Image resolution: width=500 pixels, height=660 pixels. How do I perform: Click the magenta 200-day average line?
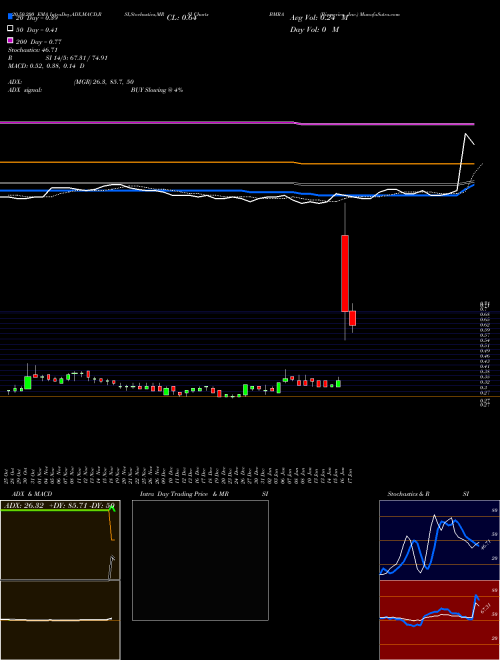[x=237, y=122]
